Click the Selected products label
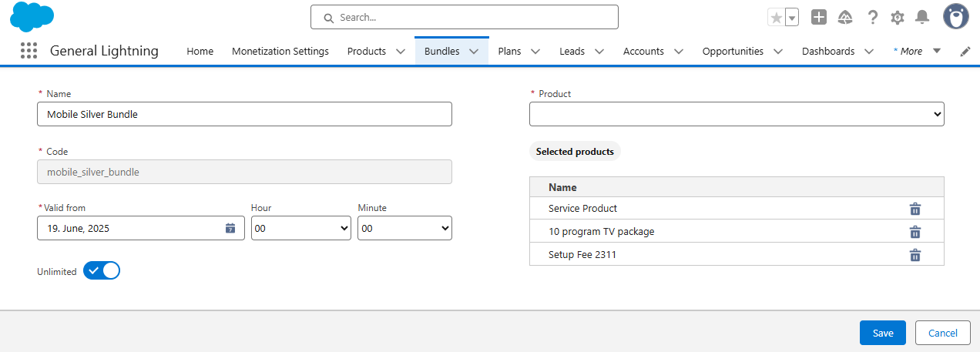Viewport: 980px width, 352px height. [575, 152]
